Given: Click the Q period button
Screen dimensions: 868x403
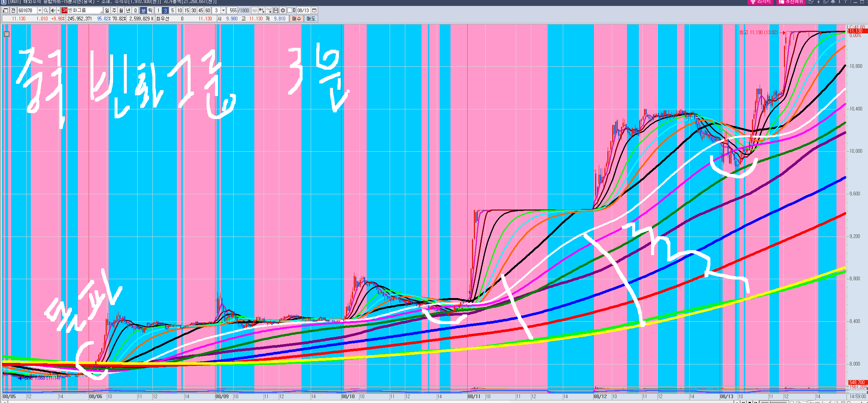Looking at the screenshot, I should 135,10.
